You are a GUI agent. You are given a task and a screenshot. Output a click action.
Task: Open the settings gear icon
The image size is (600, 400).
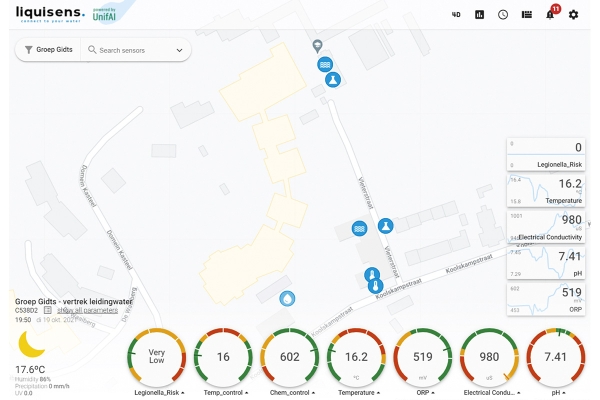pos(573,15)
